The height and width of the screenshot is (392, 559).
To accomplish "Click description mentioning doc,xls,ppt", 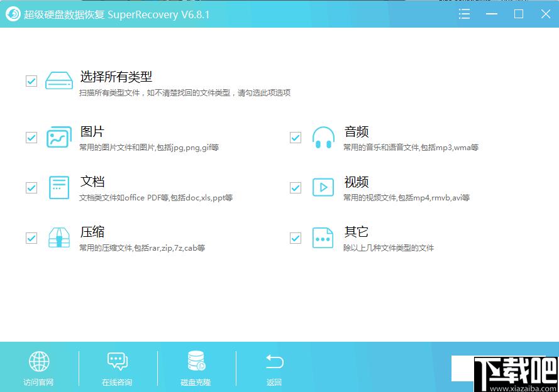I will point(156,198).
